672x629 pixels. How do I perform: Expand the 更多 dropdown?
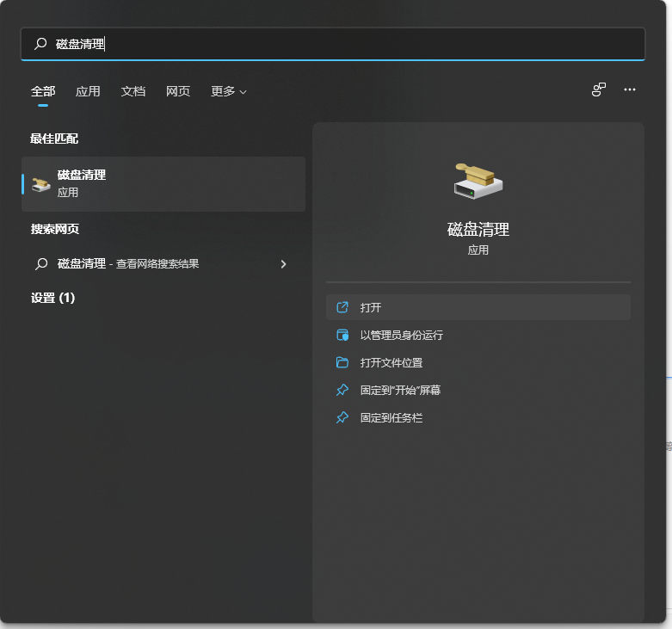coord(228,91)
